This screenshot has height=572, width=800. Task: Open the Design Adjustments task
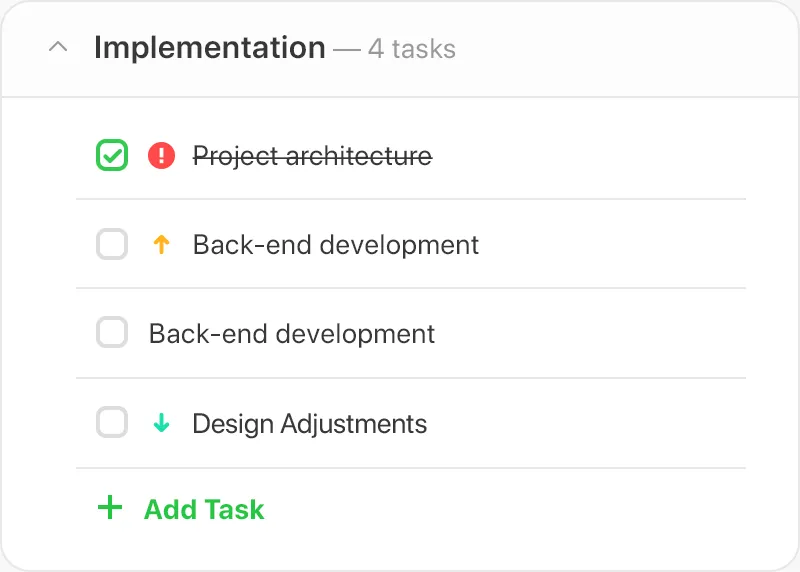[x=310, y=424]
